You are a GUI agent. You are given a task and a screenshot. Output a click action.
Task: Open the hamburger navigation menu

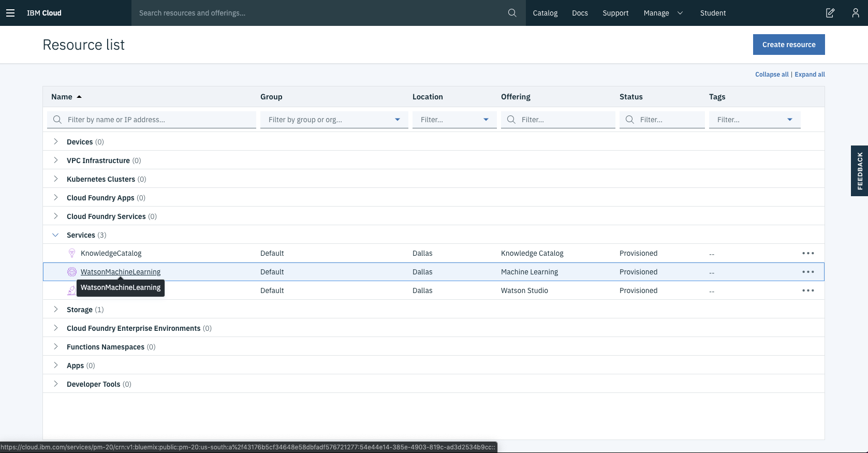pos(10,13)
